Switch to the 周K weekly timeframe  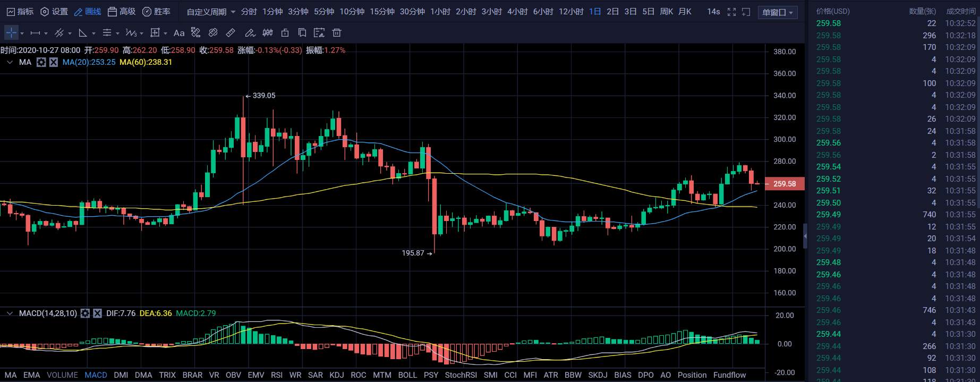click(666, 12)
